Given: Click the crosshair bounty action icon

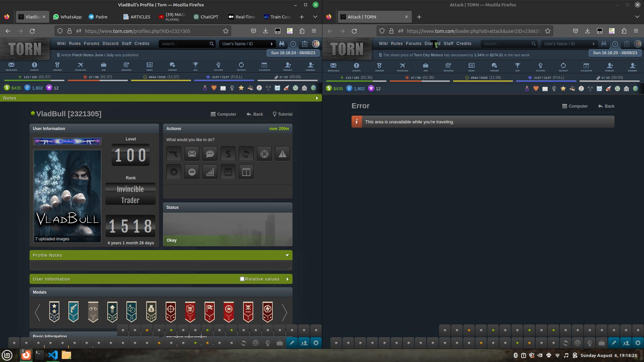Looking at the screenshot, I should (x=264, y=154).
